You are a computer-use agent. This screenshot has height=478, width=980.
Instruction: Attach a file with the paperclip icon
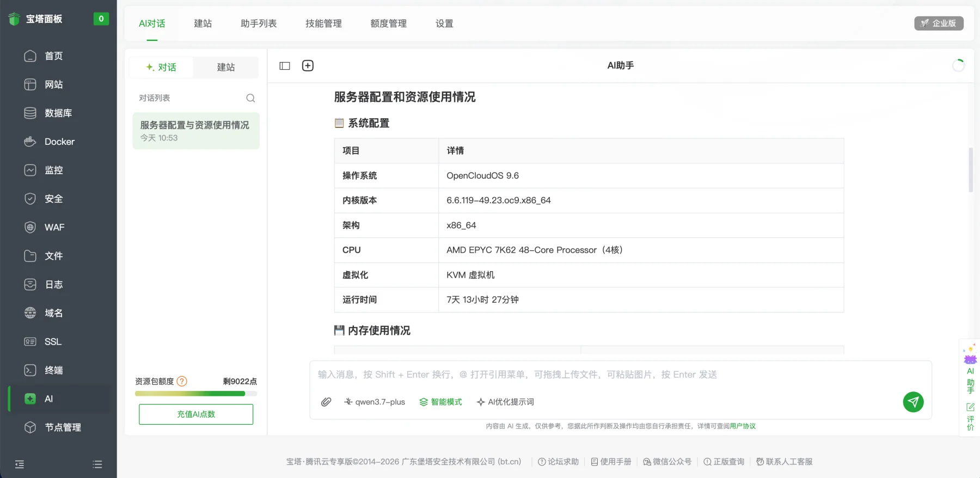[326, 402]
